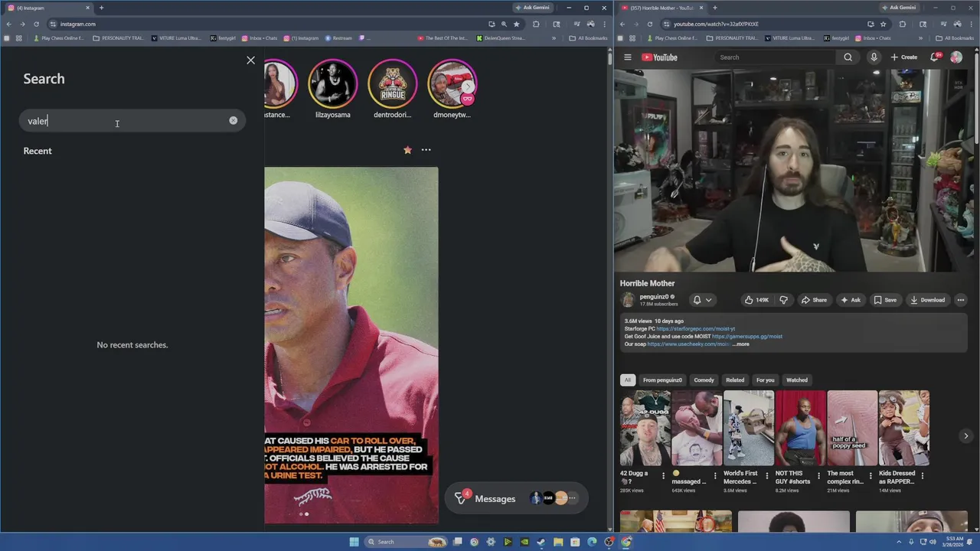Image resolution: width=980 pixels, height=551 pixels.
Task: Open the Windows Start menu
Action: (354, 542)
